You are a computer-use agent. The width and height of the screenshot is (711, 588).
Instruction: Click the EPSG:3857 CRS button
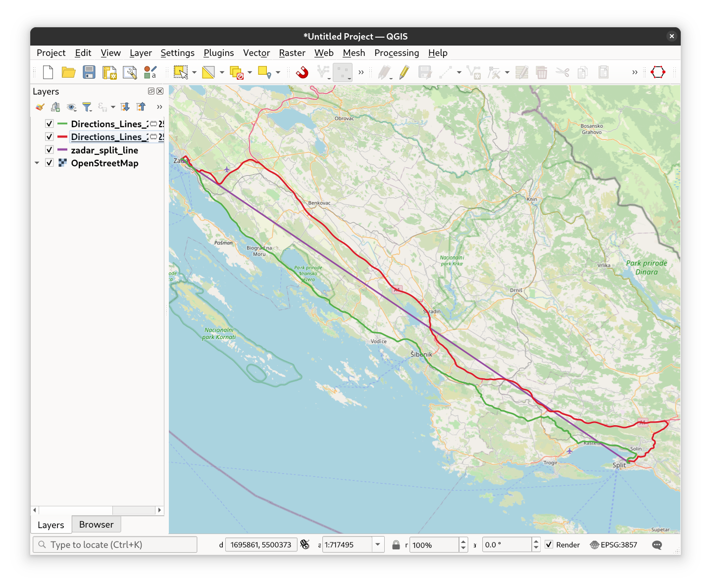613,545
